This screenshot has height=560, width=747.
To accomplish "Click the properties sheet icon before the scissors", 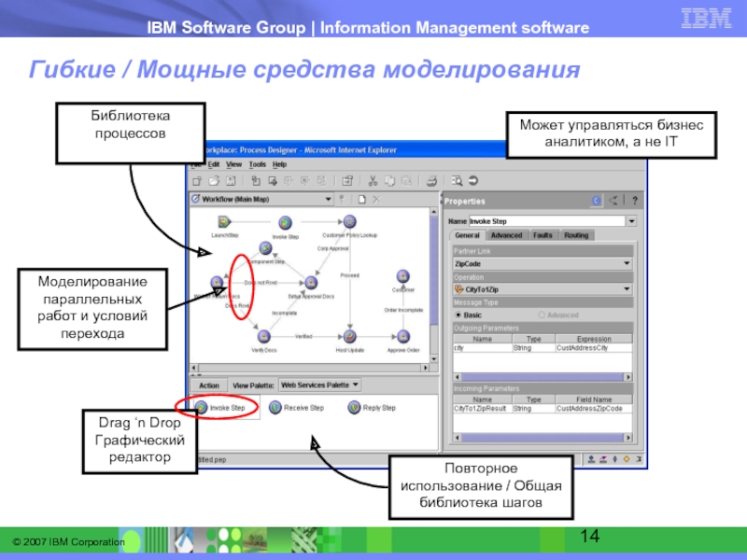I will (x=347, y=181).
